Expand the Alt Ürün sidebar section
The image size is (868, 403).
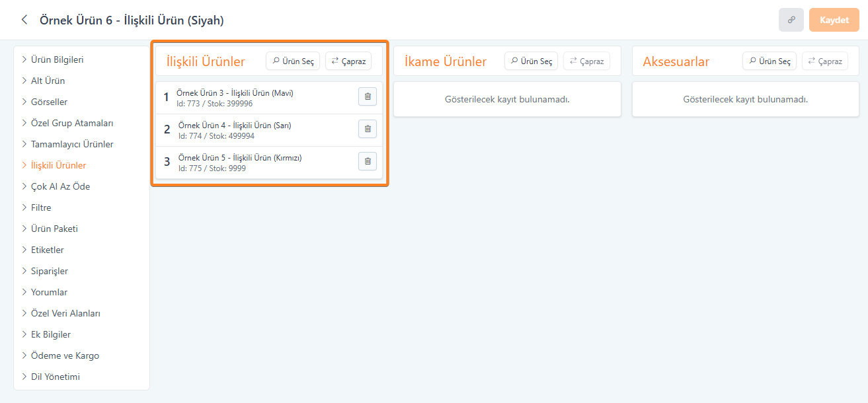point(48,81)
